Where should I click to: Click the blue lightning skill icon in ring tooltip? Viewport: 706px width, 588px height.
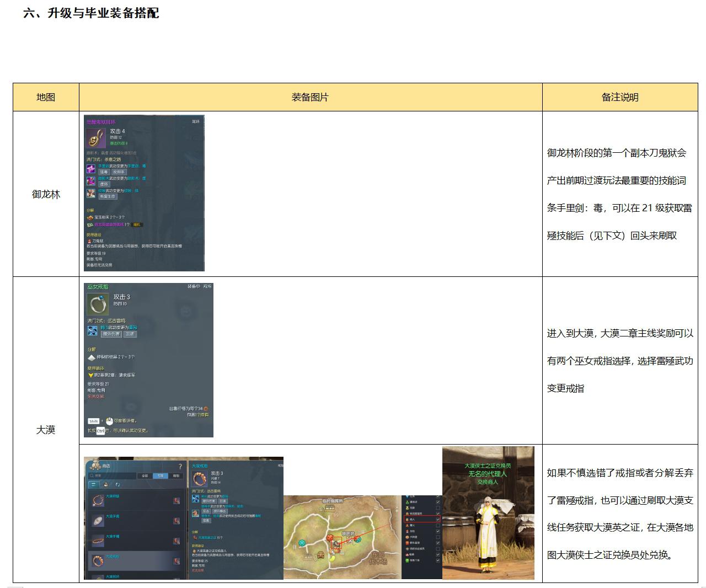[92, 330]
